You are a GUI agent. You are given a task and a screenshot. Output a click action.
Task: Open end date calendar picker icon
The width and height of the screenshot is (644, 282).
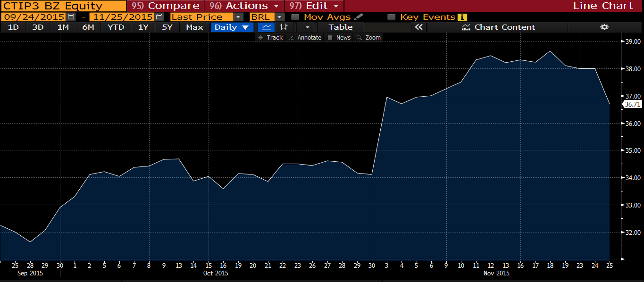click(x=159, y=17)
